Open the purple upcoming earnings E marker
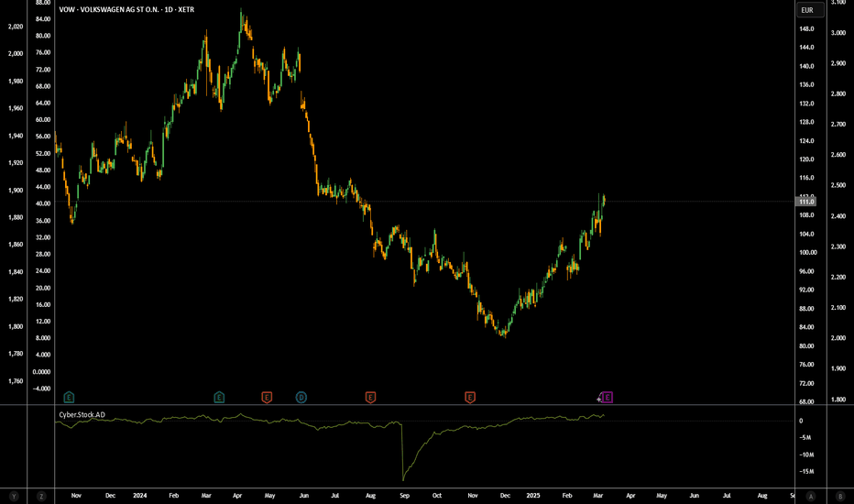Viewport: 854px width, 504px height. 608,397
